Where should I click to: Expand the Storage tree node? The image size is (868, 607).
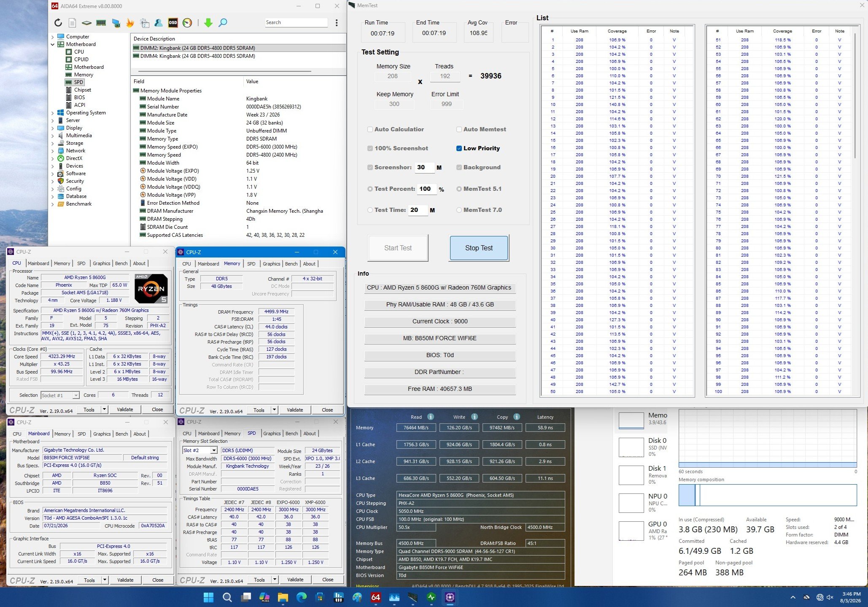tap(53, 143)
